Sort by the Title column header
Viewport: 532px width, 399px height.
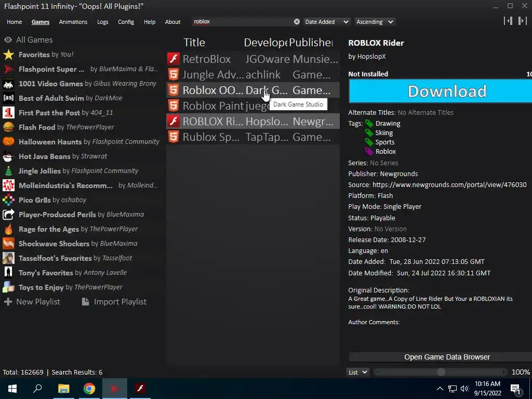pyautogui.click(x=194, y=43)
